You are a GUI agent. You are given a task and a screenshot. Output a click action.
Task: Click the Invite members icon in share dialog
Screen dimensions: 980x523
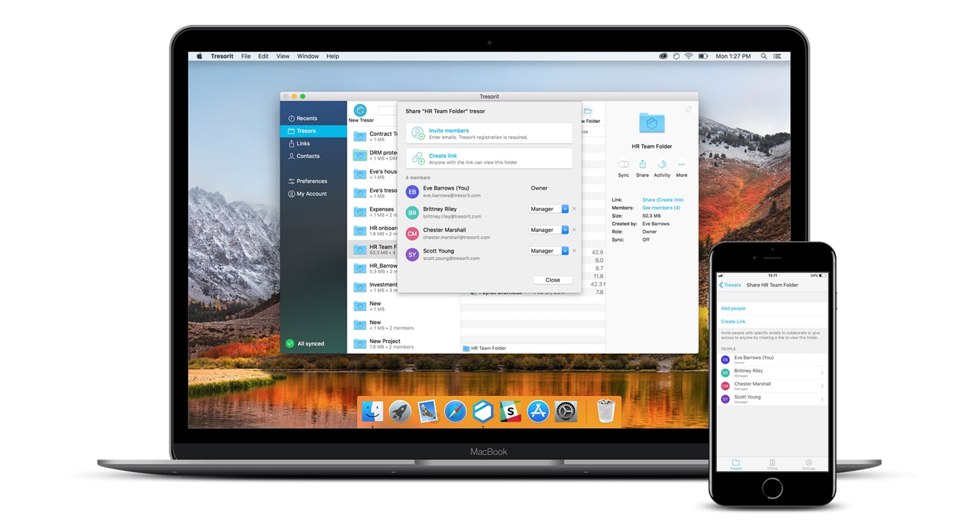pos(418,133)
